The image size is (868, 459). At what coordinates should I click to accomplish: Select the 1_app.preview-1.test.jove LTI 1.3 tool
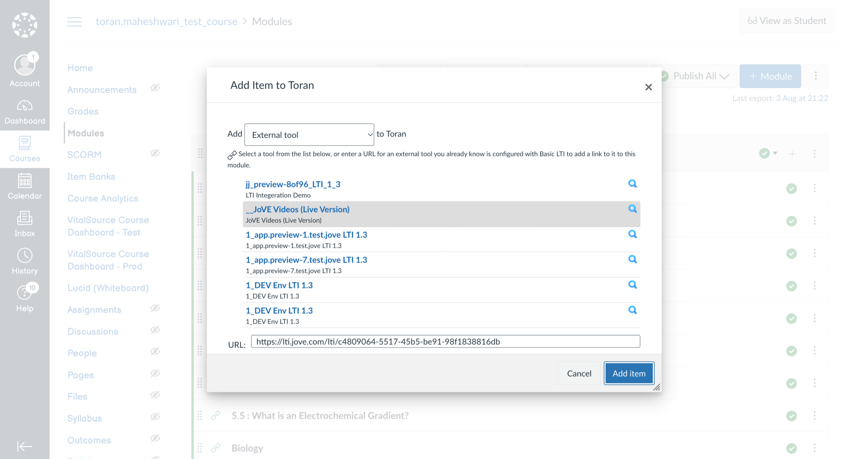click(306, 235)
